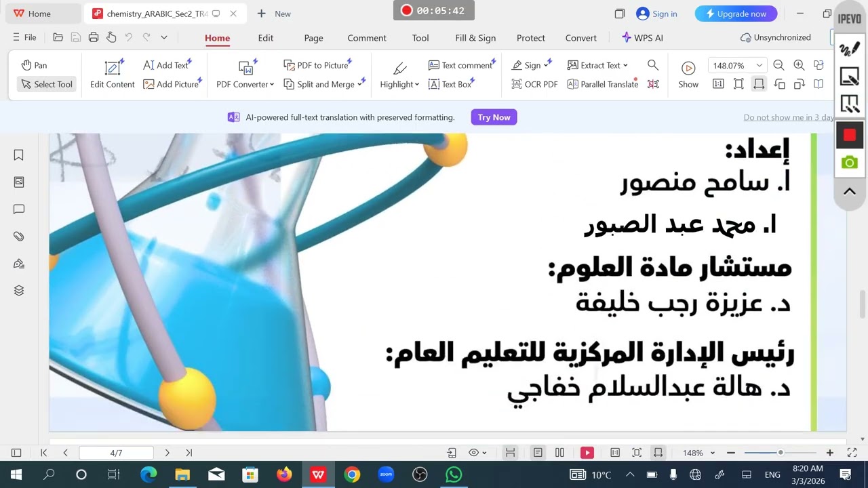
Task: Open a New document tab
Action: pos(274,14)
